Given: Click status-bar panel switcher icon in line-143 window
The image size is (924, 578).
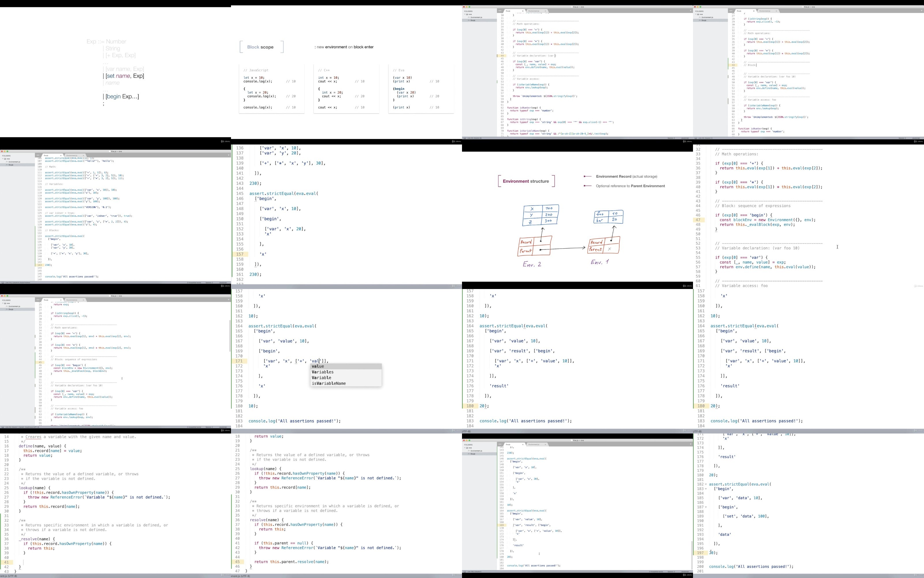Looking at the screenshot, I should point(3,283).
